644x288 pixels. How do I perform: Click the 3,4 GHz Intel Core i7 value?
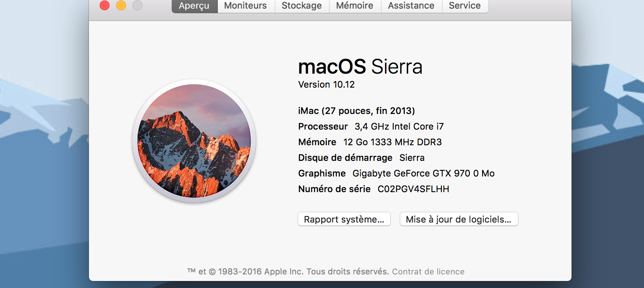coord(399,127)
